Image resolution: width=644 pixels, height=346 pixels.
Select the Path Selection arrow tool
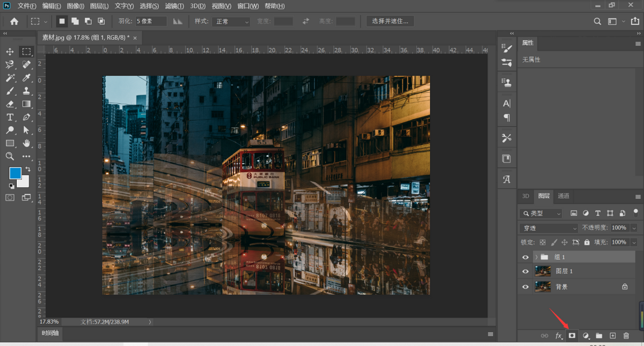pyautogui.click(x=26, y=130)
